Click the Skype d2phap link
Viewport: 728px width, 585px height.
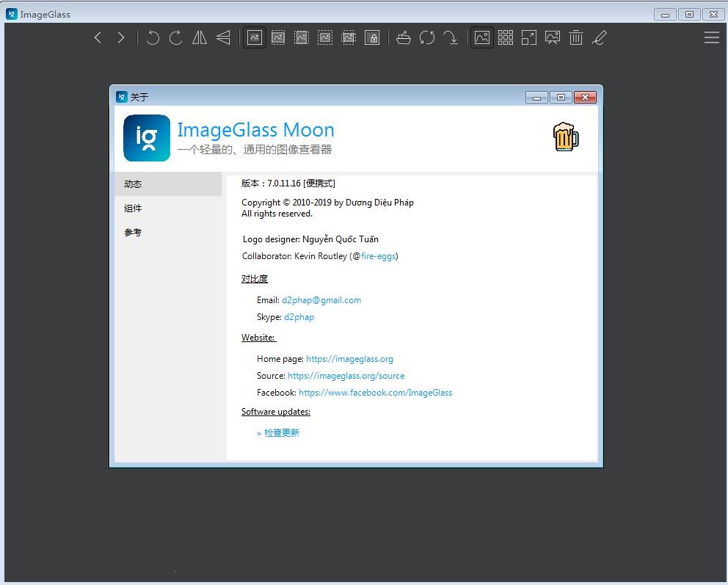299,317
